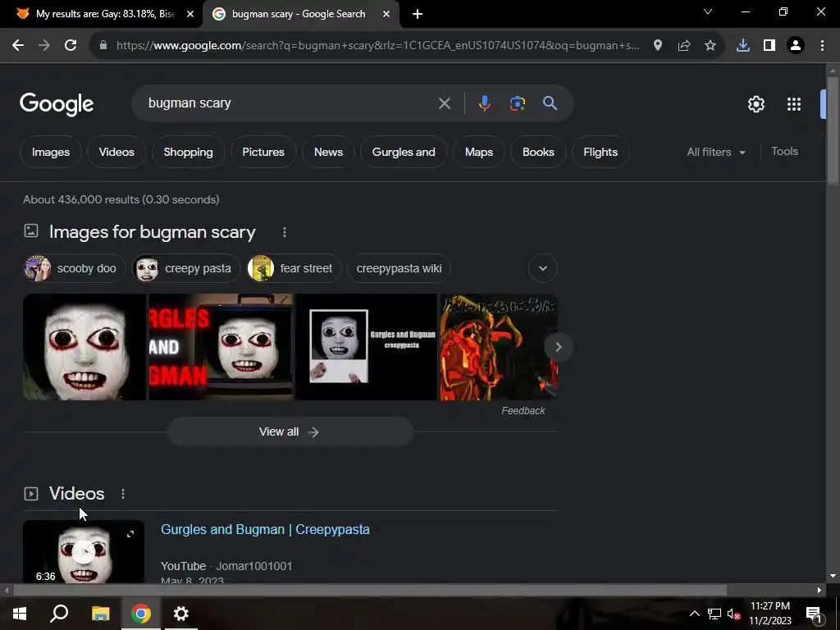Open the first white face image result
The image size is (840, 630).
click(84, 347)
